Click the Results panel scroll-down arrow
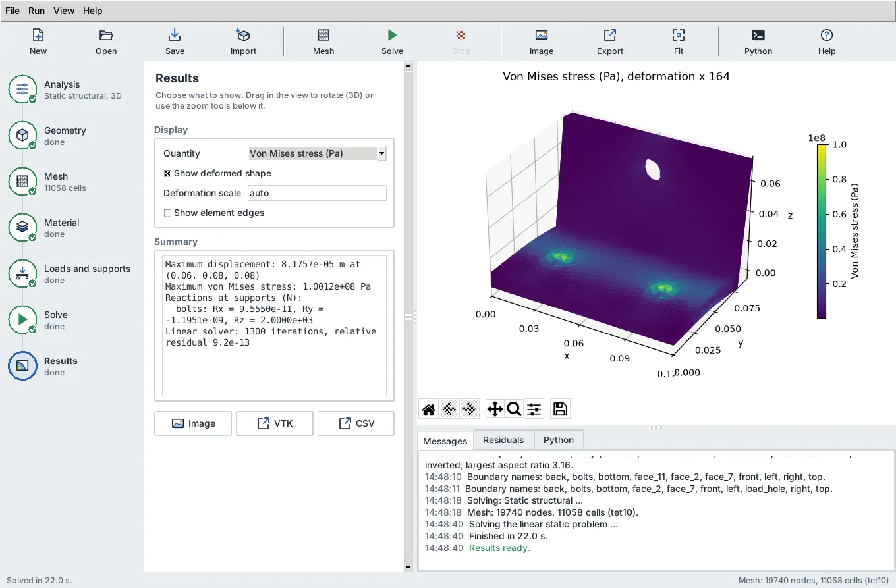896x588 pixels. 408,567
